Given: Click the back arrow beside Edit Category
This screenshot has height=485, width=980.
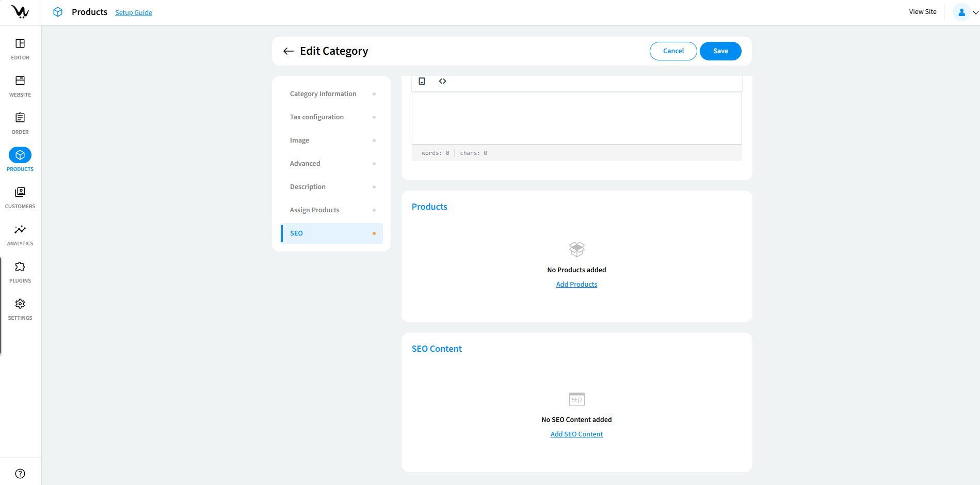Looking at the screenshot, I should [288, 51].
